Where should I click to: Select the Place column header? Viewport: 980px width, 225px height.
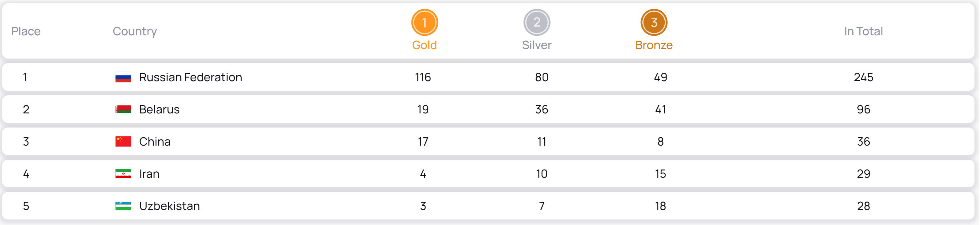click(26, 31)
